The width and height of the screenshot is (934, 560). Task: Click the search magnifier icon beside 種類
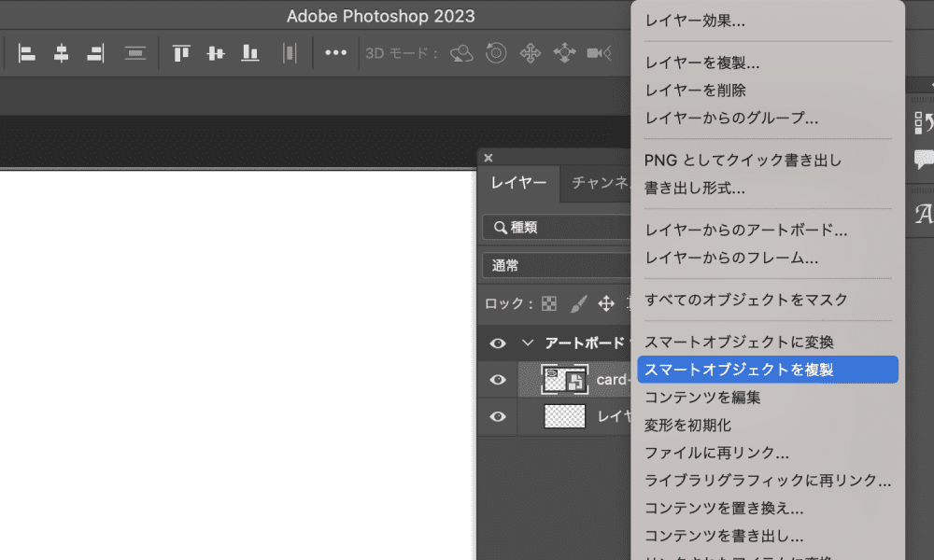click(501, 228)
